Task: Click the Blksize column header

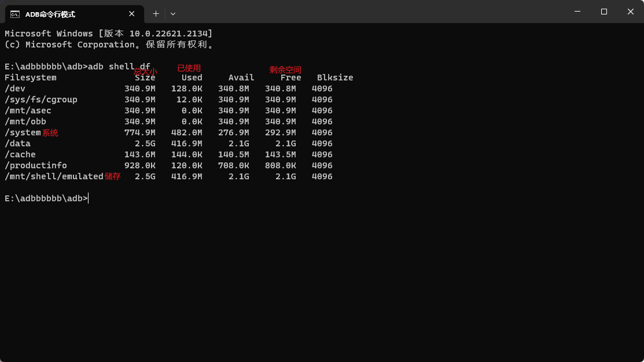Action: pyautogui.click(x=335, y=77)
